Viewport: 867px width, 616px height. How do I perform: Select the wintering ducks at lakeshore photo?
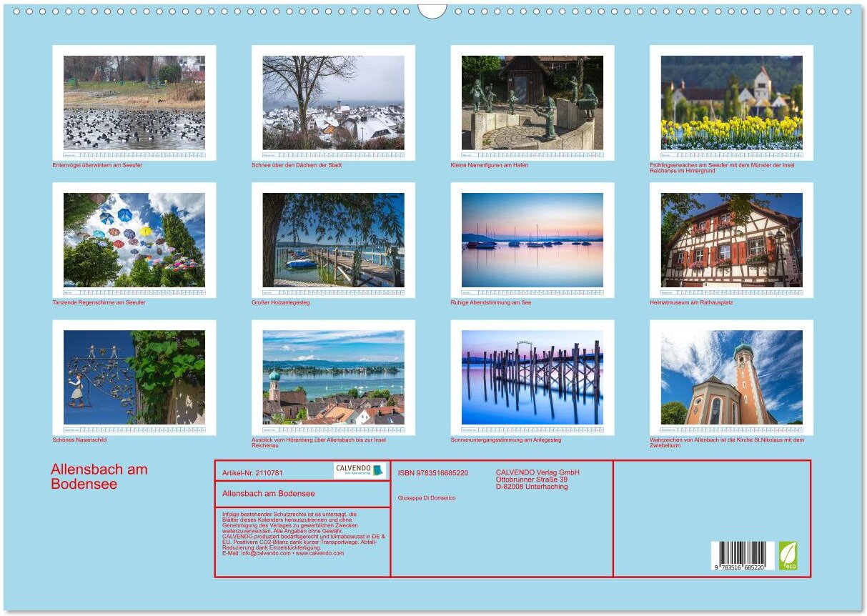[134, 101]
